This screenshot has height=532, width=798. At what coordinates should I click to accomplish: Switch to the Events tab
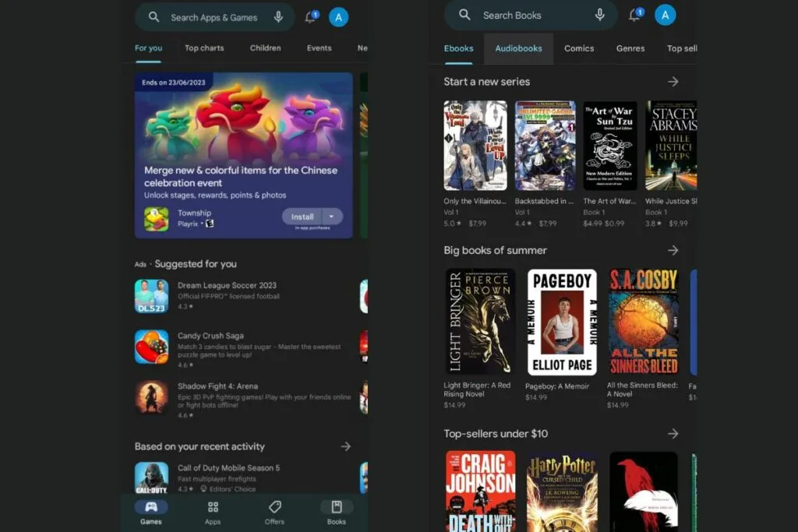point(319,48)
